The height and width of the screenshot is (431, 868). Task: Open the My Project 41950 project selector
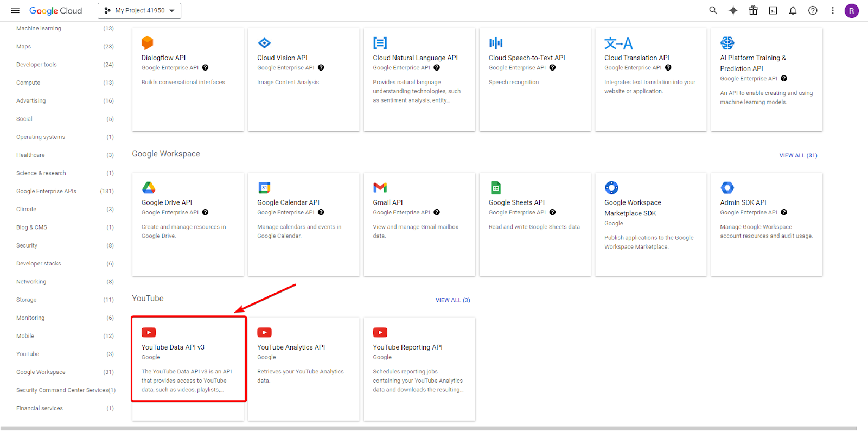139,11
